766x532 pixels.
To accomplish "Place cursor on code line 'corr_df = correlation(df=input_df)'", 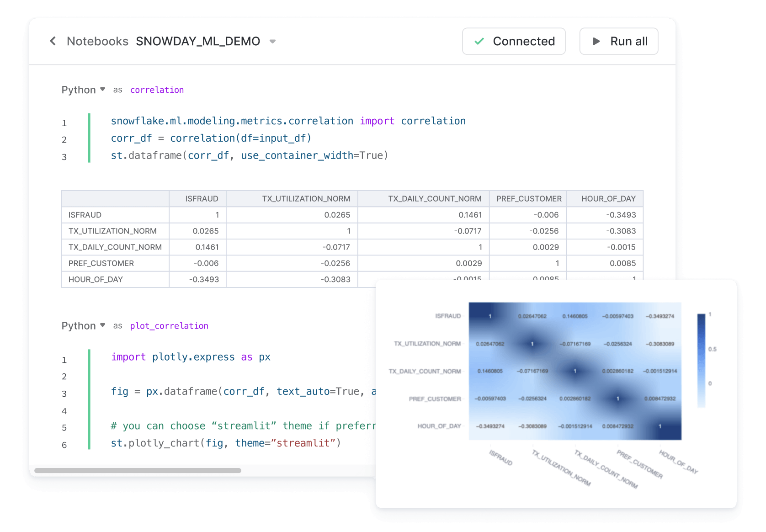I will click(211, 138).
